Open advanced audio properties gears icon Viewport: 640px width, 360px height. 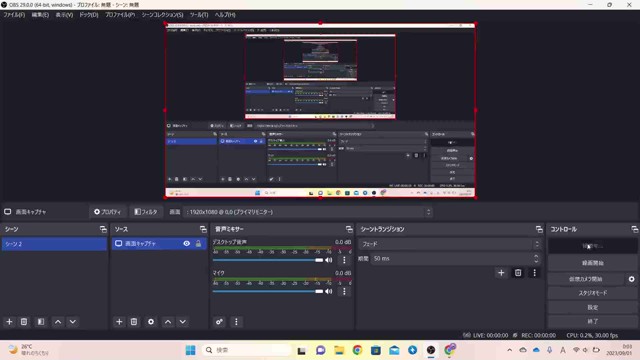[219, 322]
